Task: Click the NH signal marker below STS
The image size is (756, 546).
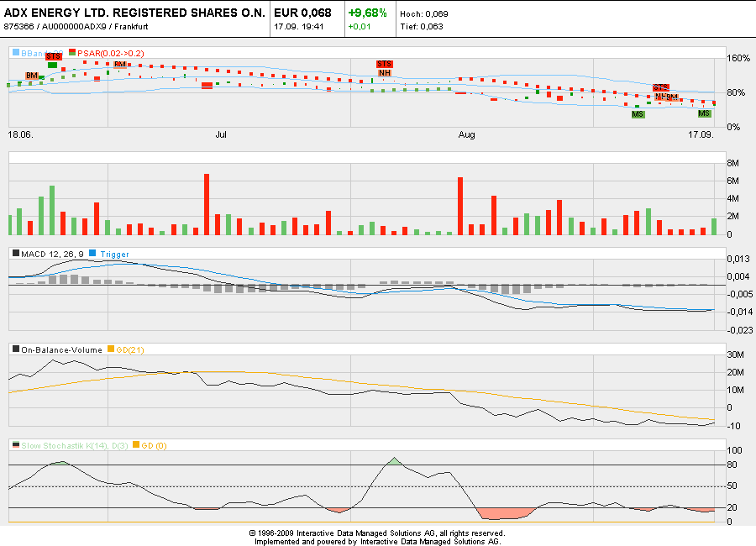Action: (384, 73)
